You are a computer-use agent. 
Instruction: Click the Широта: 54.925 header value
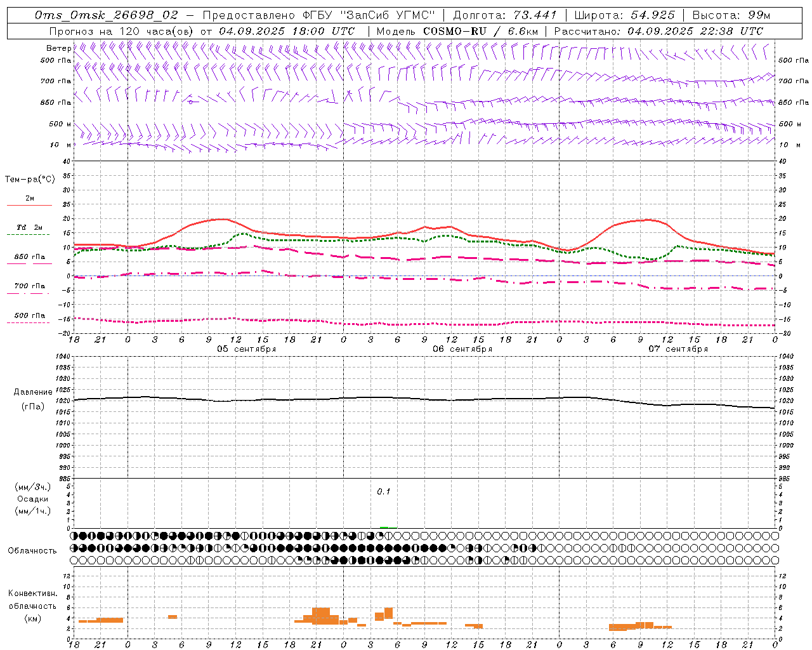pos(624,15)
